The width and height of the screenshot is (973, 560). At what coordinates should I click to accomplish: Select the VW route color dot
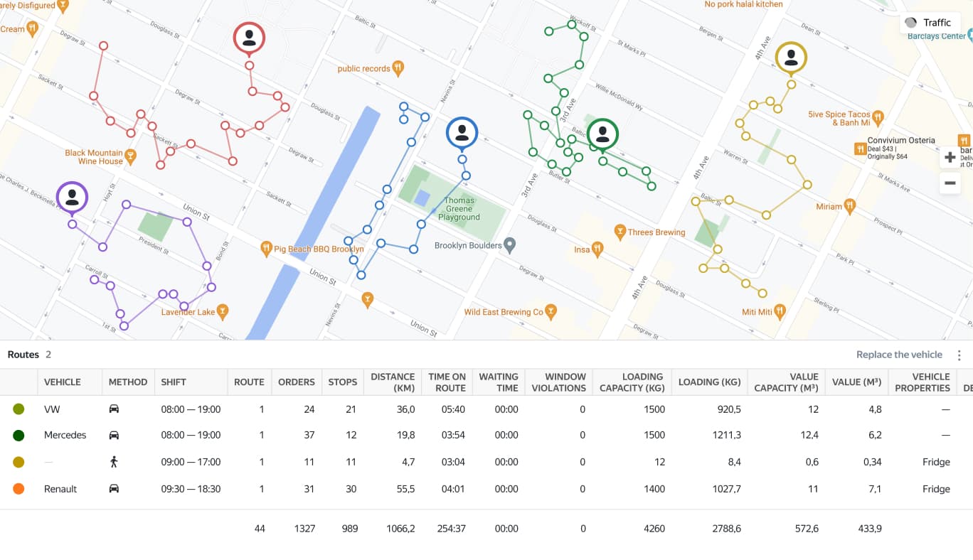pos(18,409)
